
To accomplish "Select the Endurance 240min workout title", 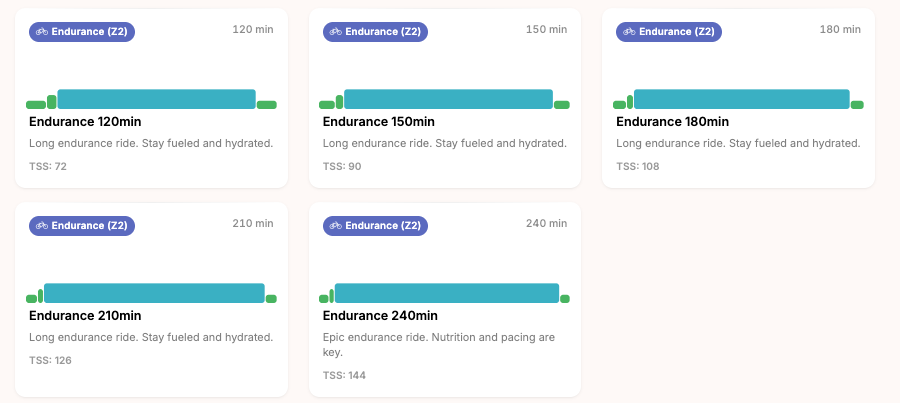I will [x=379, y=316].
